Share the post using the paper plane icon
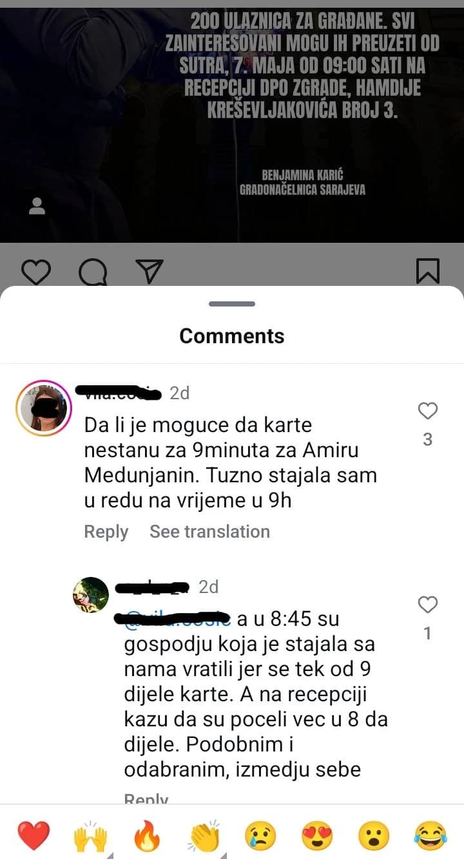 click(x=150, y=272)
